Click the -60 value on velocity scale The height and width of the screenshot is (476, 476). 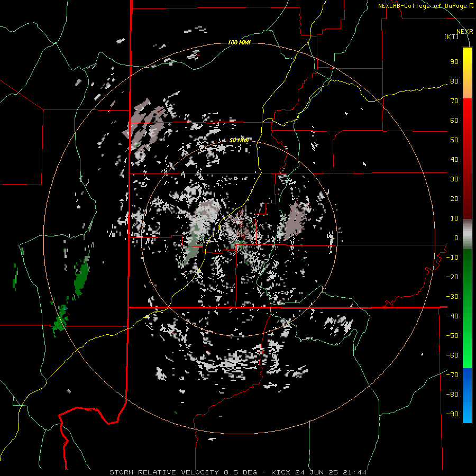pyautogui.click(x=452, y=355)
